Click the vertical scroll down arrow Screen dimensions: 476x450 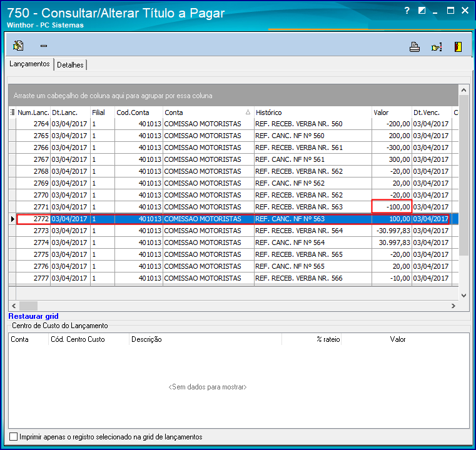[463, 296]
